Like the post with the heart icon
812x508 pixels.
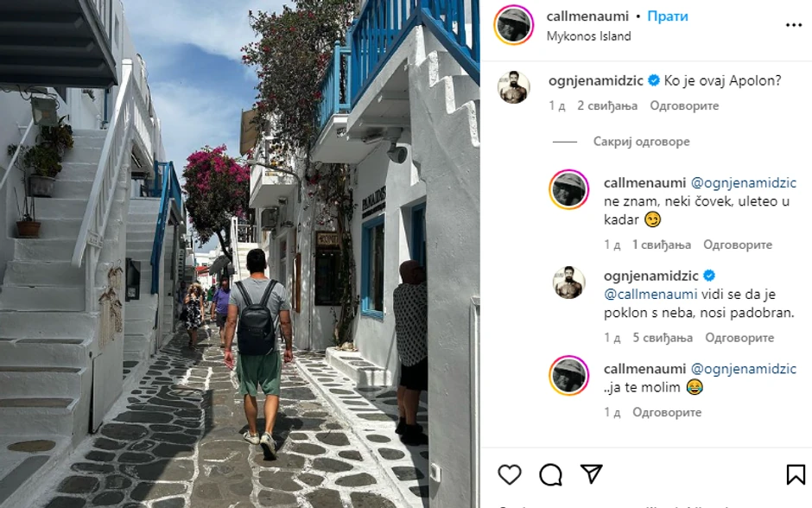tap(510, 473)
